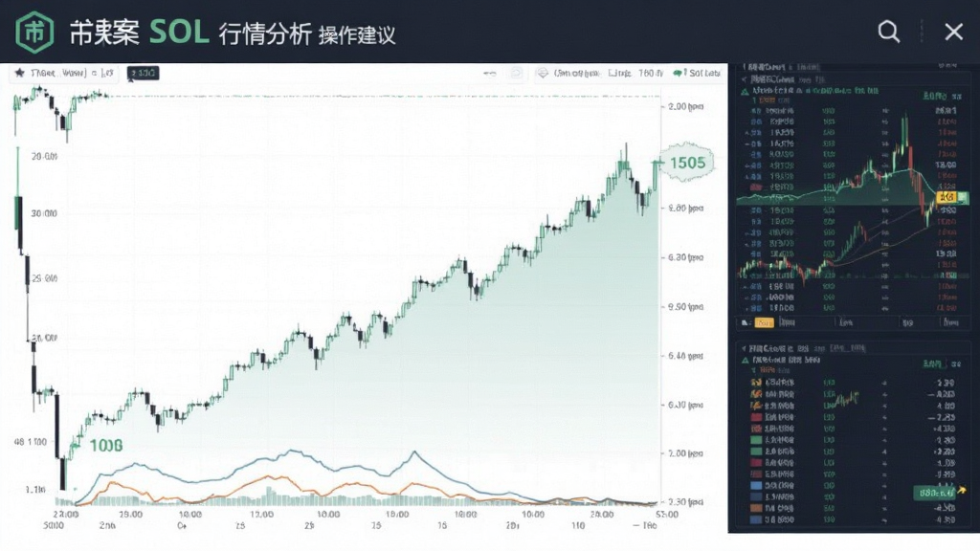Select the yellow highlighted tab under mini chart
This screenshot has width=980, height=551.
764,323
